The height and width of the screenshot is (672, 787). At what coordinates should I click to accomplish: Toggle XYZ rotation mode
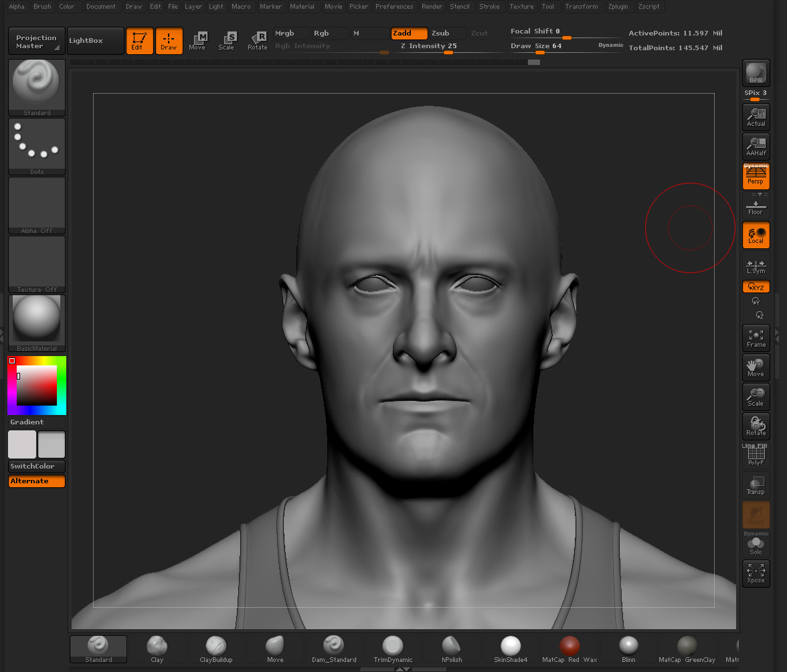[x=756, y=286]
